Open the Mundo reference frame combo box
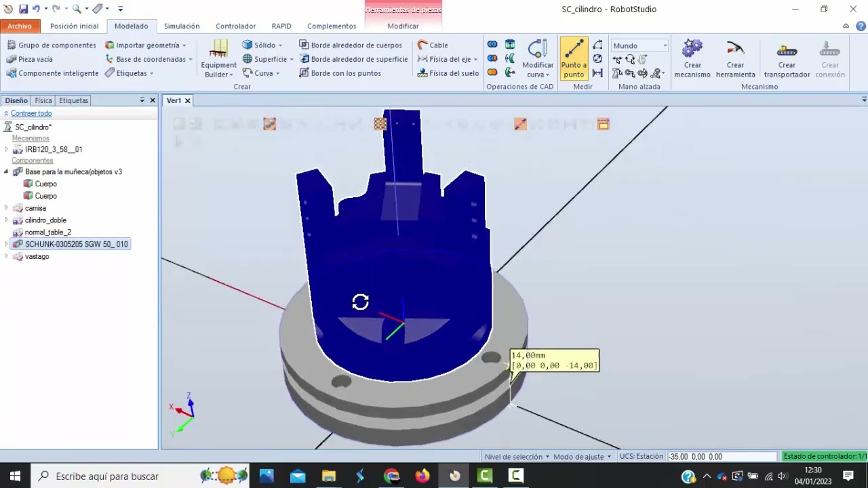Screen dimensions: 868x488 point(639,45)
